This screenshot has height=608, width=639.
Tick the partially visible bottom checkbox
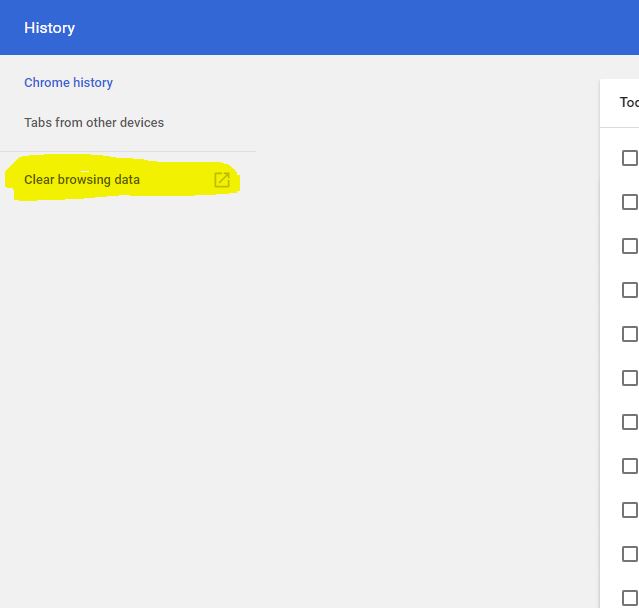click(629, 598)
